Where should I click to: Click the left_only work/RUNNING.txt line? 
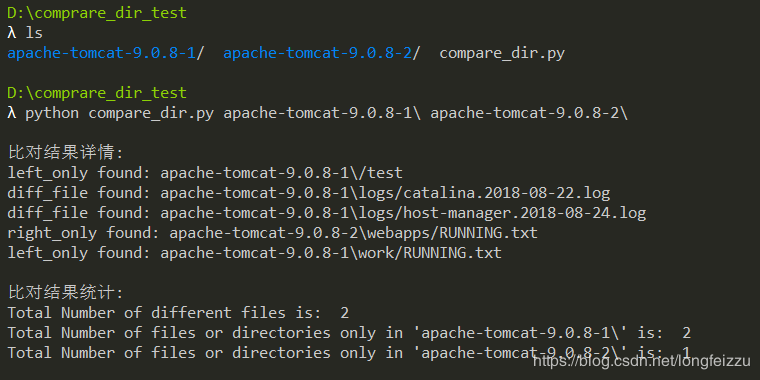pos(254,253)
